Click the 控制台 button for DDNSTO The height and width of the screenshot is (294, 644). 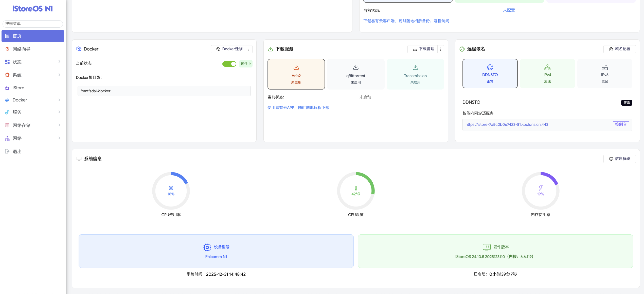click(621, 125)
